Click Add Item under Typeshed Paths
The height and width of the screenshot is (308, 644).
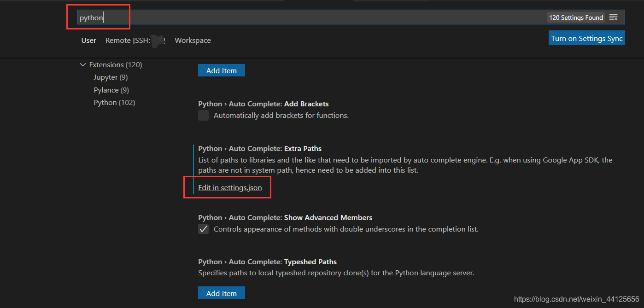(221, 293)
